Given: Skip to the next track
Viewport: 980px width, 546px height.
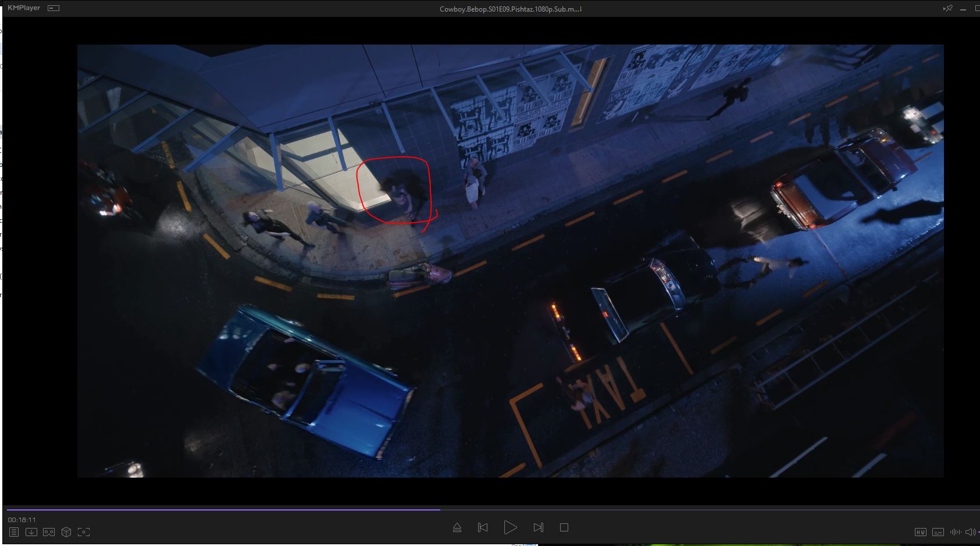Looking at the screenshot, I should pos(539,527).
